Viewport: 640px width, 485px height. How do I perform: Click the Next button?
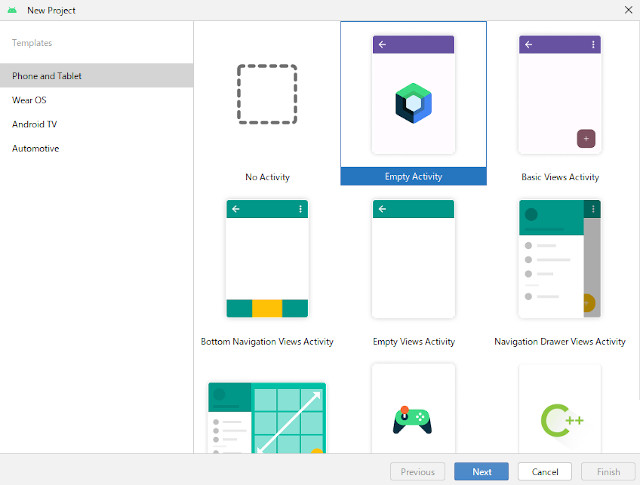[x=481, y=472]
